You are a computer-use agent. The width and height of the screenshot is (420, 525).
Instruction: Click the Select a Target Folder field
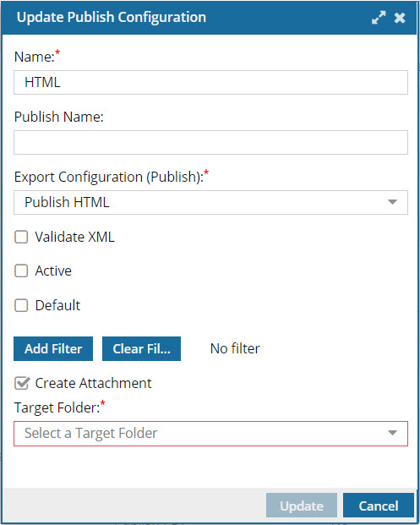pyautogui.click(x=210, y=434)
